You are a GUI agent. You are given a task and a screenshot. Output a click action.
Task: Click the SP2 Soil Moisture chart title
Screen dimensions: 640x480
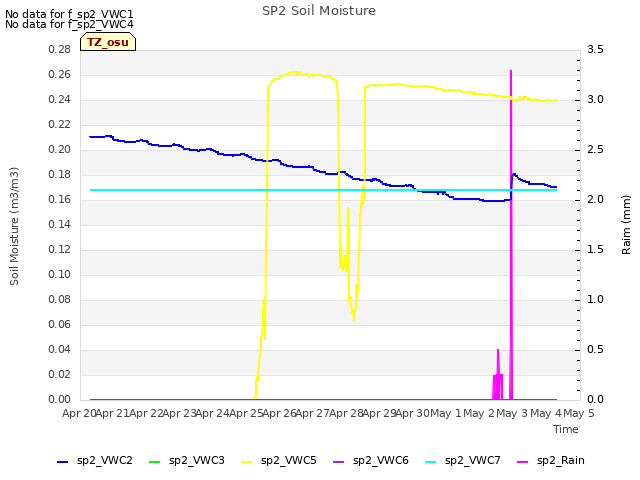319,11
